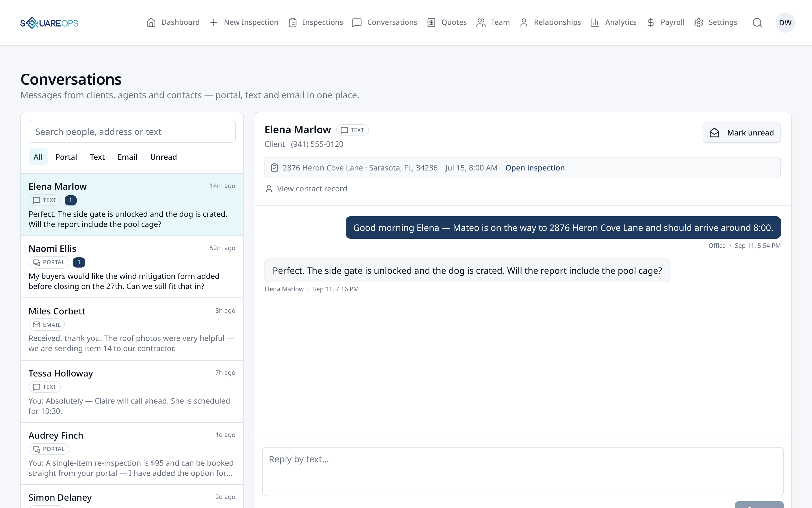The height and width of the screenshot is (508, 812).
Task: Click 'Sep 11, 7:16 PM' message timestamp
Action: coord(336,289)
